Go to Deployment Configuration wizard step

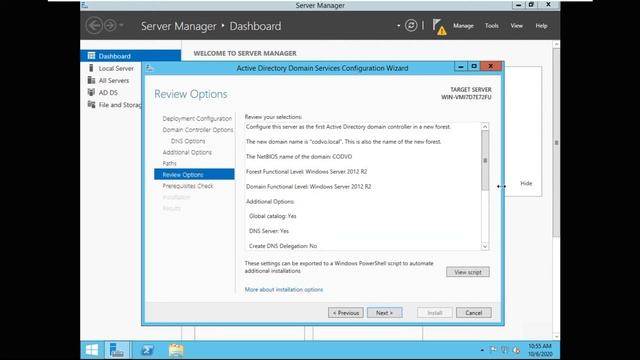point(197,119)
